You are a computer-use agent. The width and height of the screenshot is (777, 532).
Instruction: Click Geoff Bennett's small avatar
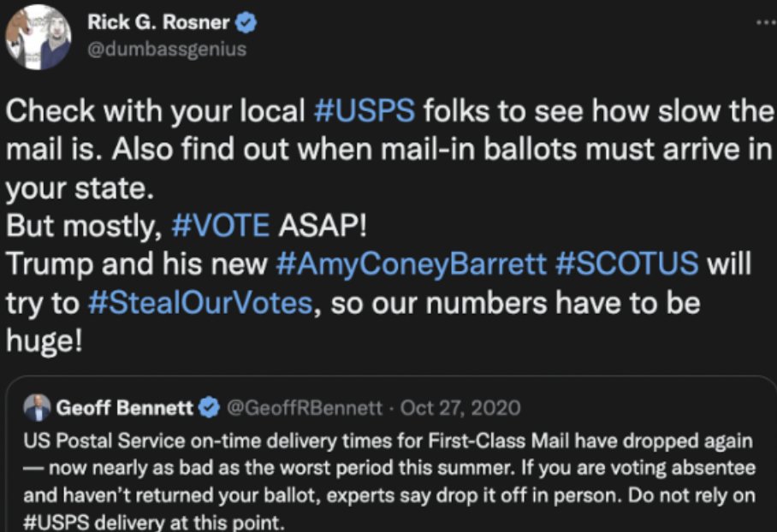click(x=38, y=408)
